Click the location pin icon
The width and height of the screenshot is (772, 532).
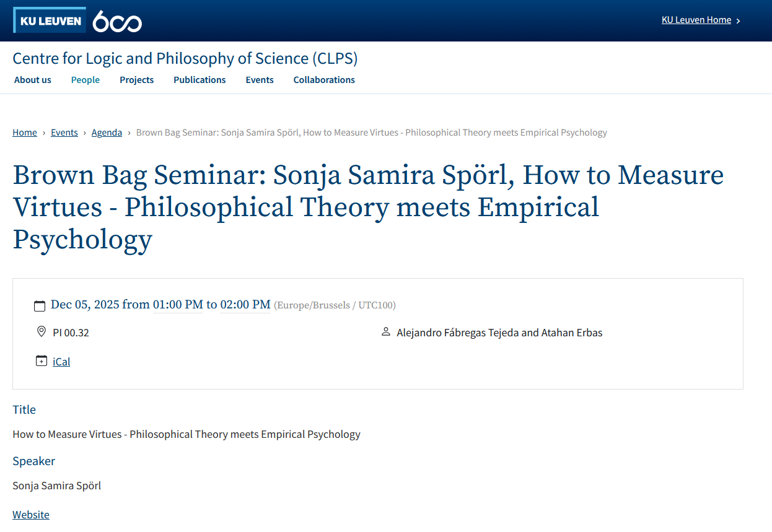42,332
